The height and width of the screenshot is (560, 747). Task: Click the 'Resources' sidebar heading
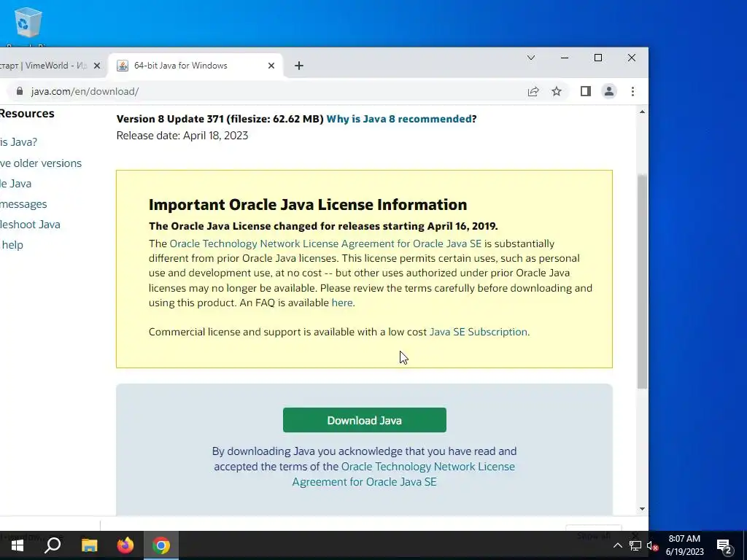pyautogui.click(x=27, y=113)
